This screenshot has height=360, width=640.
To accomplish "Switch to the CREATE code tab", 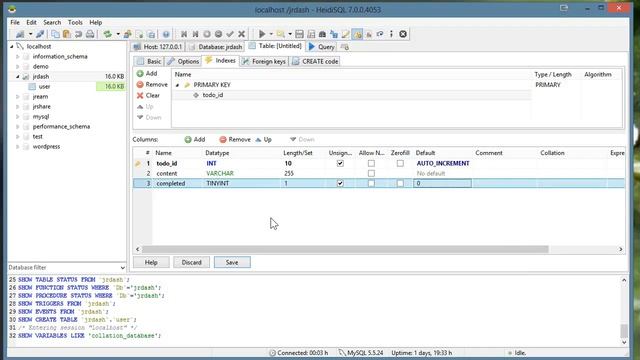I will 316,61.
